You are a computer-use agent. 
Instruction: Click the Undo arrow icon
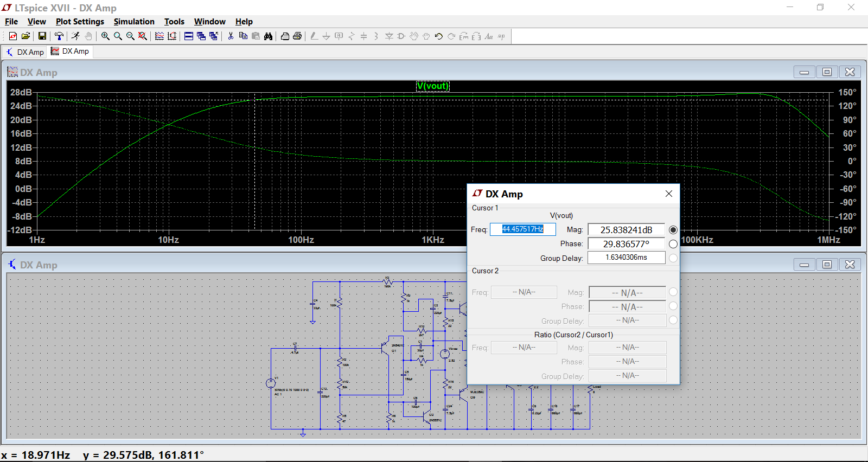(438, 36)
